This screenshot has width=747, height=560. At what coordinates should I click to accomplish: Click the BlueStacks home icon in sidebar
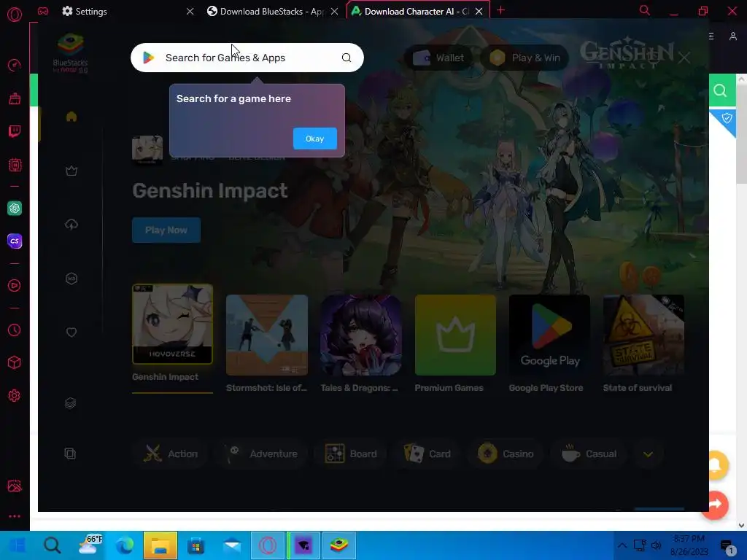[71, 117]
